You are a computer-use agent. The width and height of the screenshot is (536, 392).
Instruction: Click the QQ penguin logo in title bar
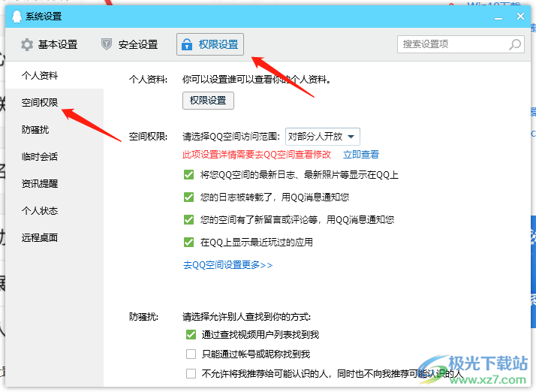(x=17, y=16)
